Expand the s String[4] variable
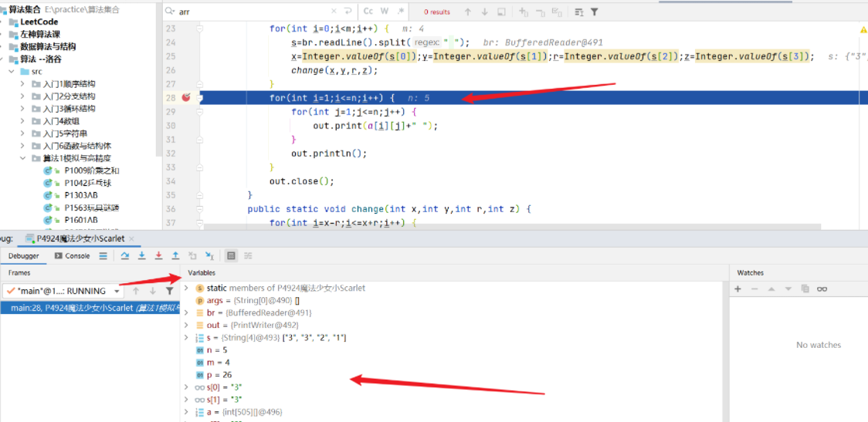The height and width of the screenshot is (422, 868). pos(187,337)
